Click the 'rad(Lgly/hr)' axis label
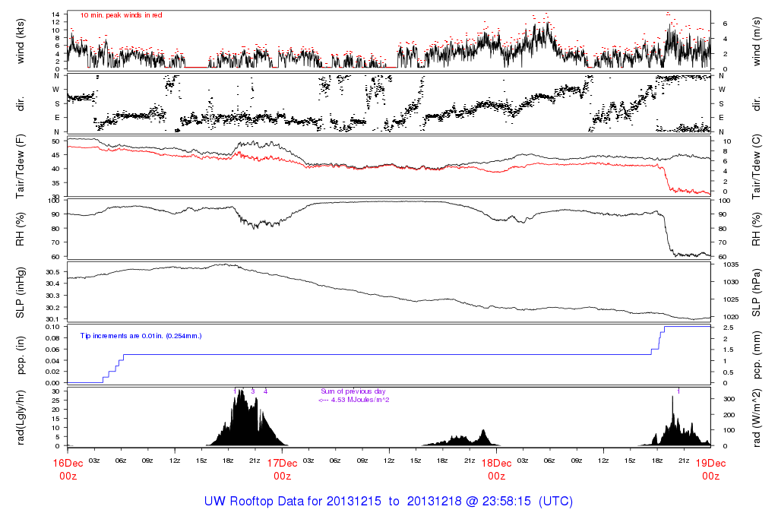Viewport: 778px width, 532px height. coord(21,418)
